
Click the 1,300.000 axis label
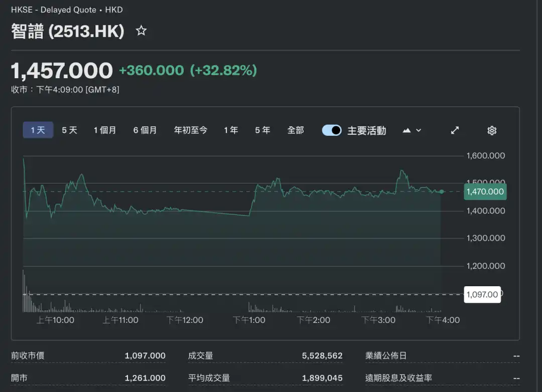point(486,238)
